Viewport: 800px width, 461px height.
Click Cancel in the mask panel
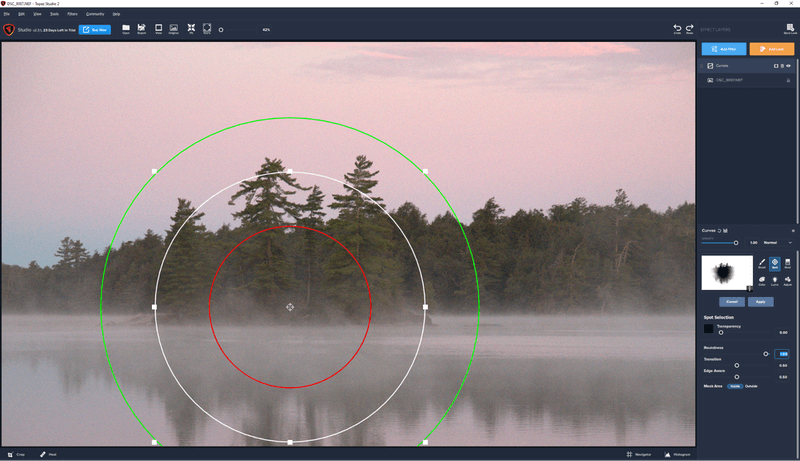coord(732,301)
